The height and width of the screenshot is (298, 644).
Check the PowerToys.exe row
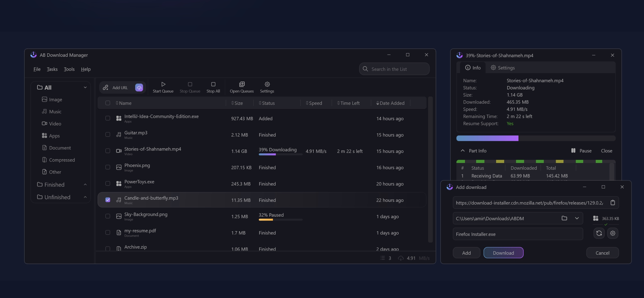pos(108,183)
